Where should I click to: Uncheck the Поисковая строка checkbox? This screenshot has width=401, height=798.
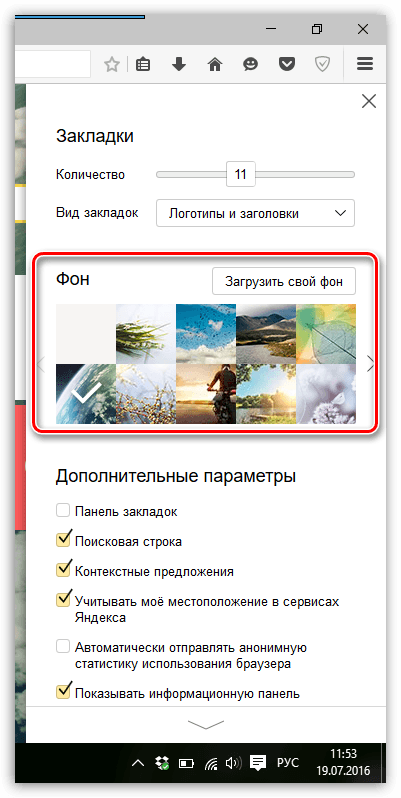[63, 539]
